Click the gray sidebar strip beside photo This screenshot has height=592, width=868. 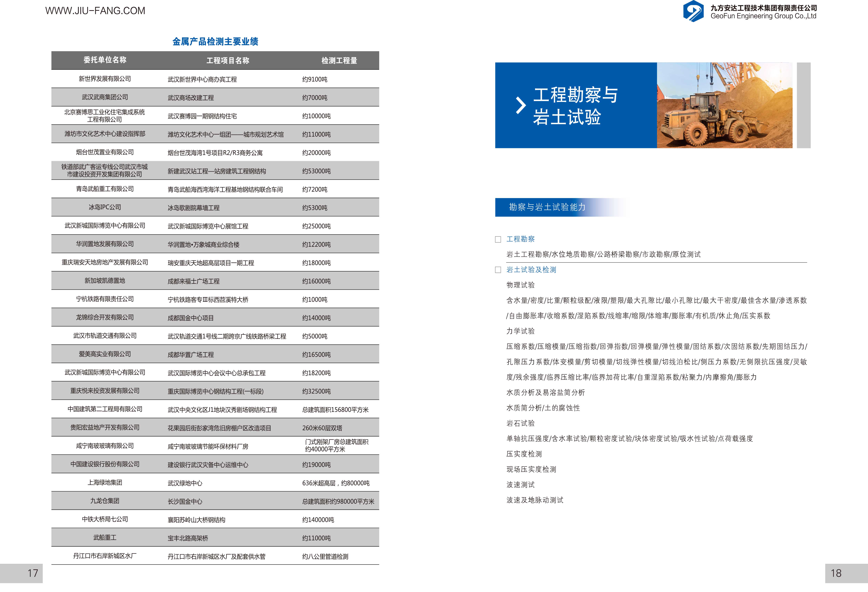[x=803, y=105]
